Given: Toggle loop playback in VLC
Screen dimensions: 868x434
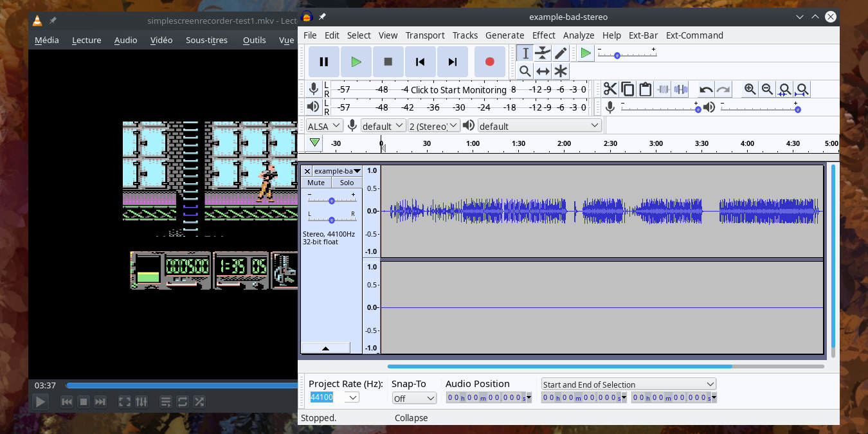Looking at the screenshot, I should [x=181, y=401].
